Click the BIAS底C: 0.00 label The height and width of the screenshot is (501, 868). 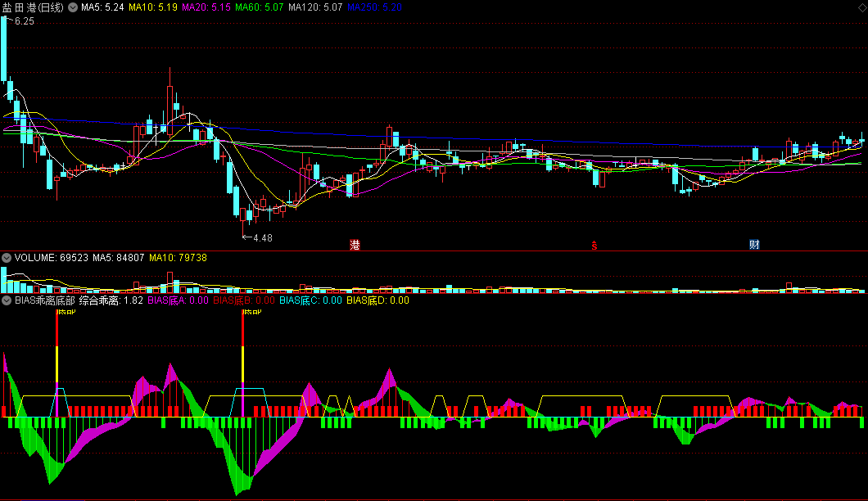pos(310,300)
